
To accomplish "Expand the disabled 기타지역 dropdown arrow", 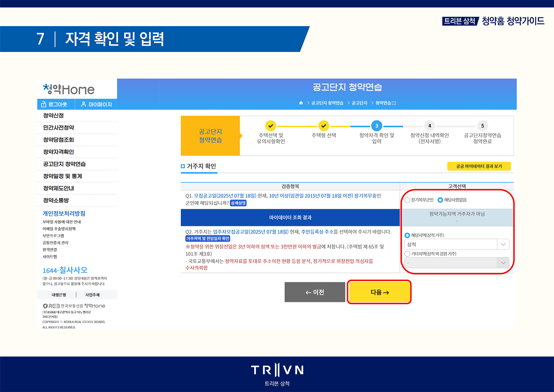I will pos(503,263).
